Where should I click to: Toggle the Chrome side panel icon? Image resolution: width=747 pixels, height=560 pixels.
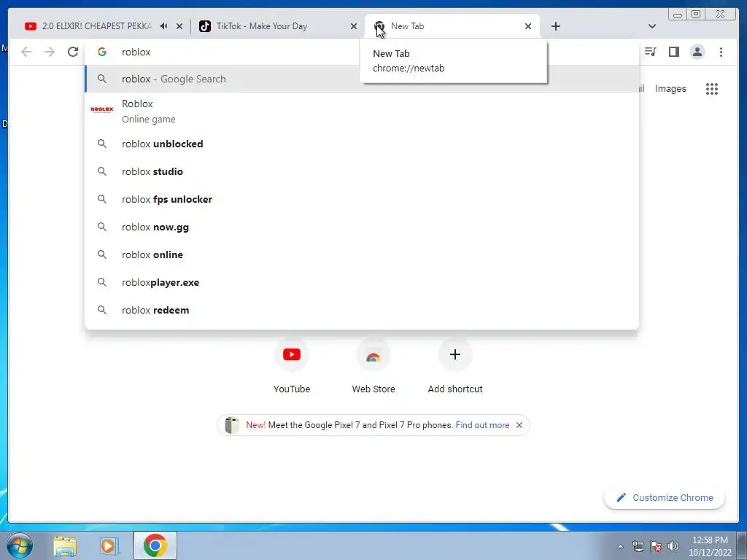click(673, 52)
